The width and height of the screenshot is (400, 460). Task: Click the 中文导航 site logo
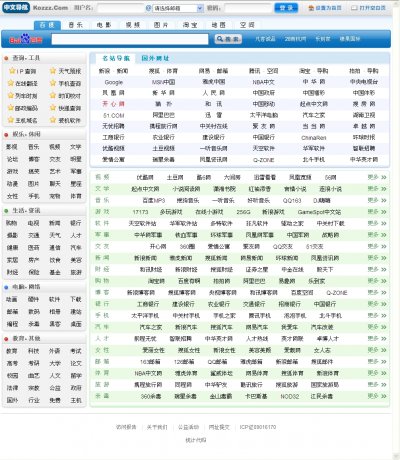(x=16, y=8)
